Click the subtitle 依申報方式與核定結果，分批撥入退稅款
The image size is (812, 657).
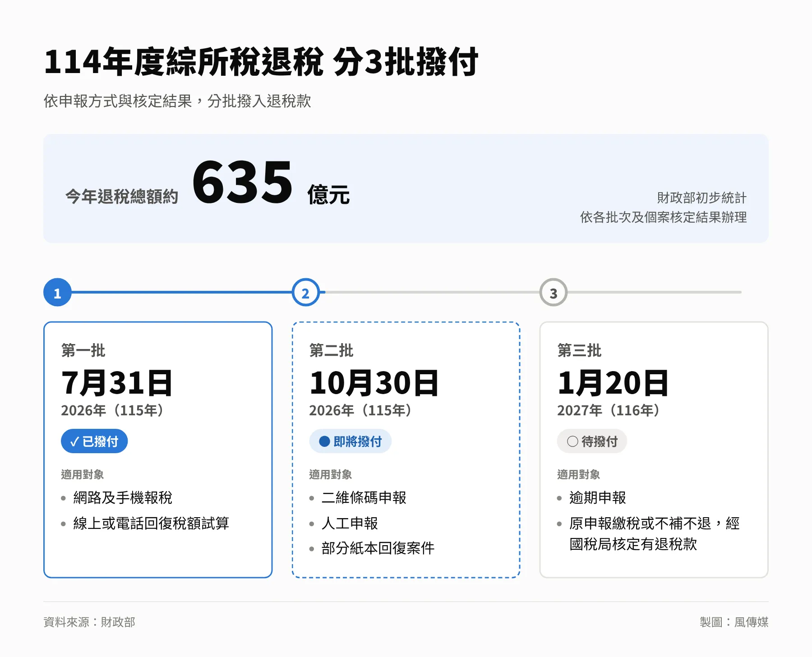point(177,101)
